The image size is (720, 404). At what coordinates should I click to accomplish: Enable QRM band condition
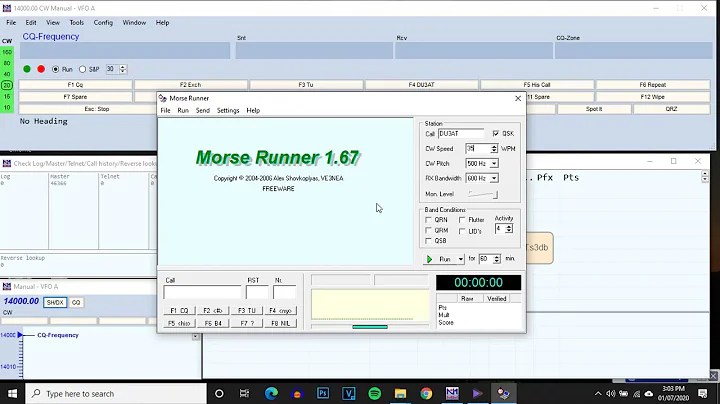click(x=428, y=230)
